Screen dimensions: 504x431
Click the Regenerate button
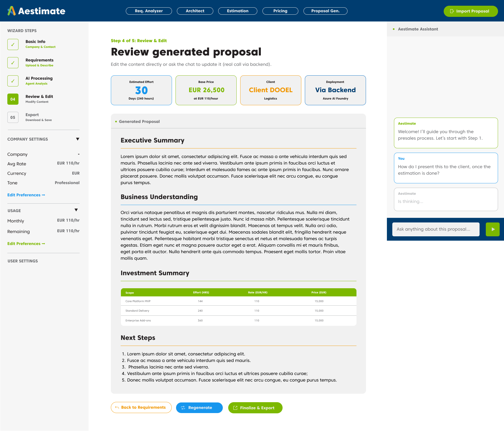[x=199, y=408]
